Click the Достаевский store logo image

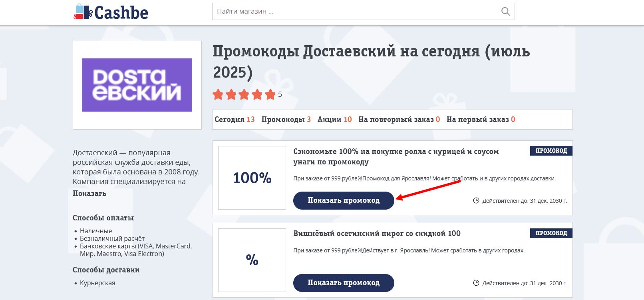(x=137, y=85)
